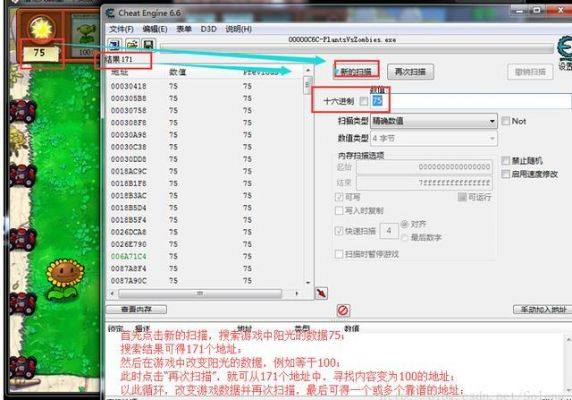572x400 pixels.
Task: Click the fast scan alignment field showing 4
Action: coord(389,231)
